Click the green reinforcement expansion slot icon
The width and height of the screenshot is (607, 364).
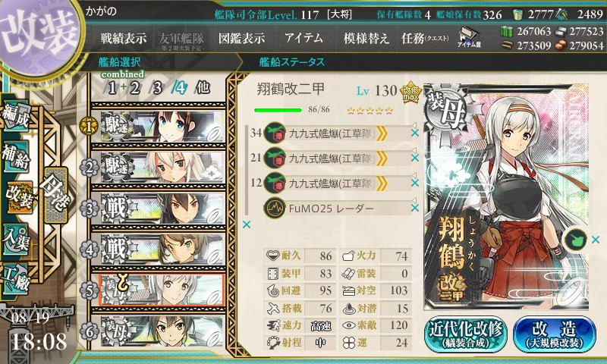point(575,240)
